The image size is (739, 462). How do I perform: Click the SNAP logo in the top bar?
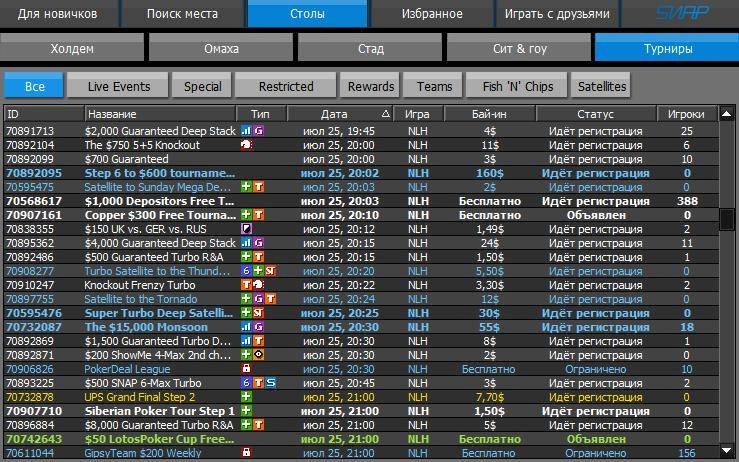[x=682, y=14]
